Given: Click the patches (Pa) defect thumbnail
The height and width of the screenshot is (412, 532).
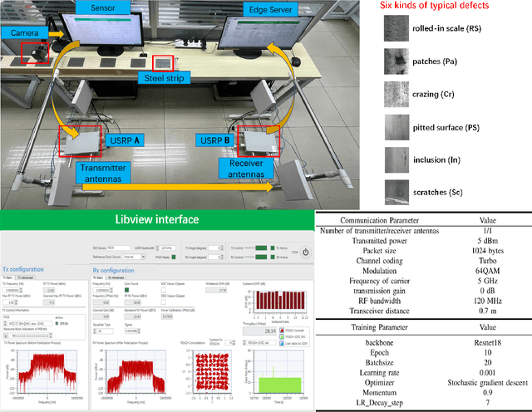Looking at the screenshot, I should (397, 61).
